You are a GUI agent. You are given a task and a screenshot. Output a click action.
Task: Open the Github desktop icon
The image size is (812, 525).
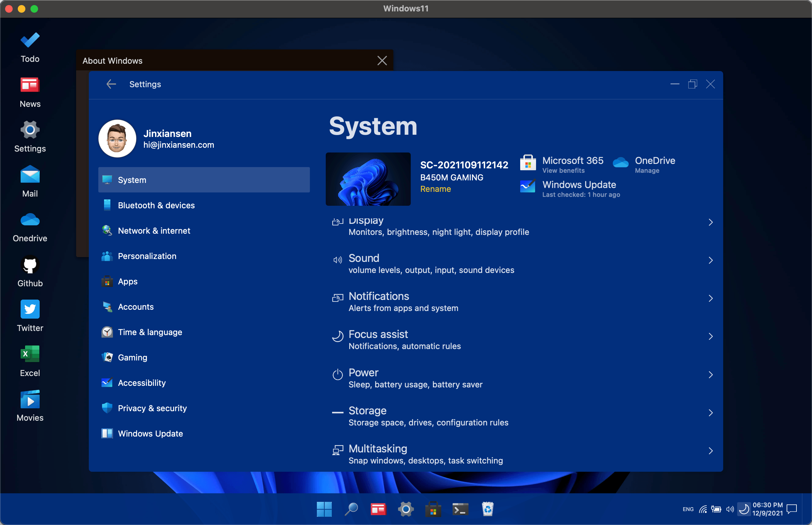coord(30,265)
